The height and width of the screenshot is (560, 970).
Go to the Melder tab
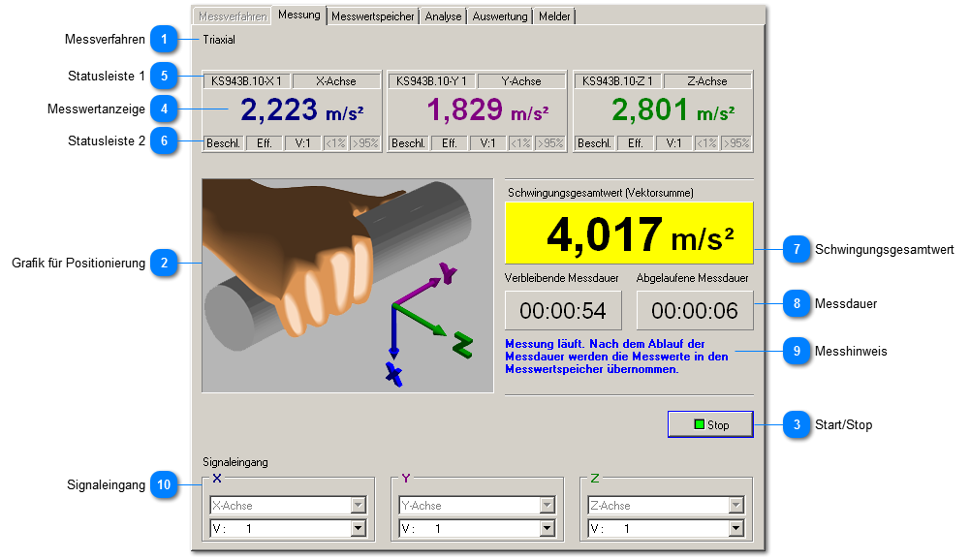tap(554, 16)
